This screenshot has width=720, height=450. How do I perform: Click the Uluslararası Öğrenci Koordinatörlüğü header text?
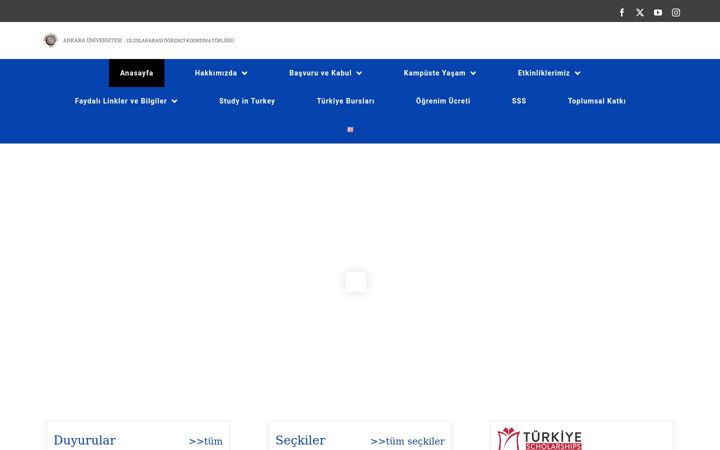(x=180, y=40)
